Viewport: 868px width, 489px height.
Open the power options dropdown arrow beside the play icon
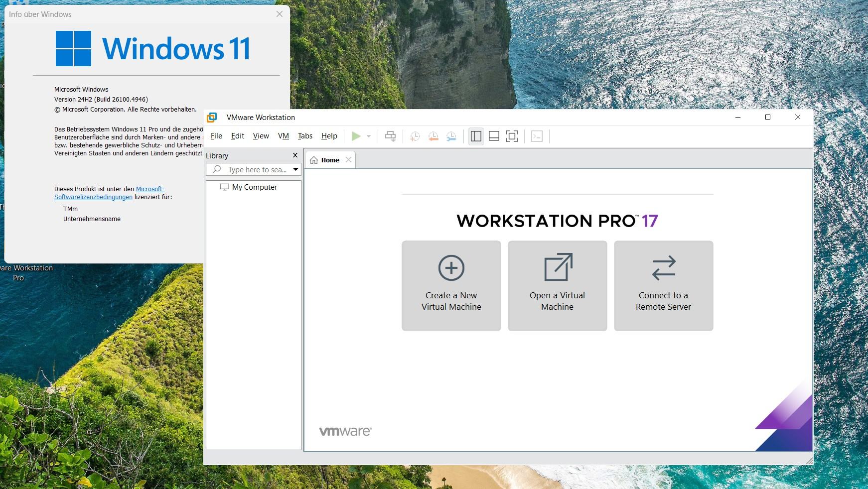coord(369,136)
